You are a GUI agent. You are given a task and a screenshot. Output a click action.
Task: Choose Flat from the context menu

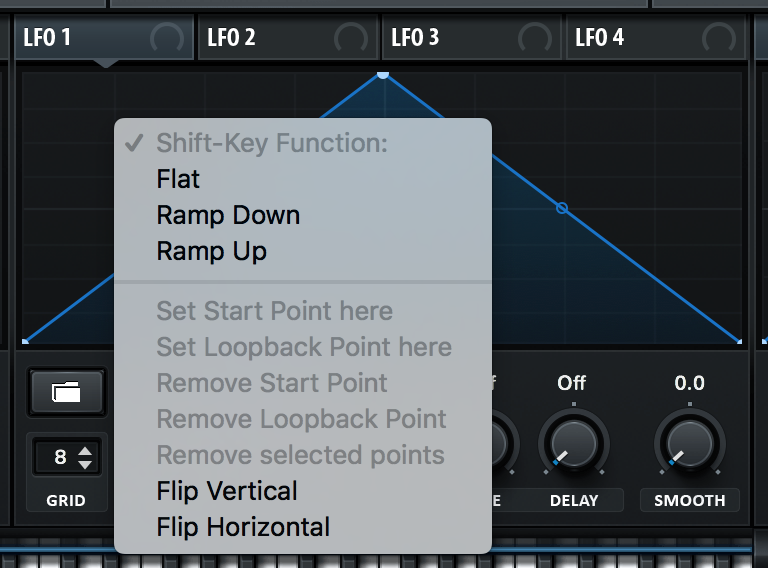pyautogui.click(x=178, y=179)
